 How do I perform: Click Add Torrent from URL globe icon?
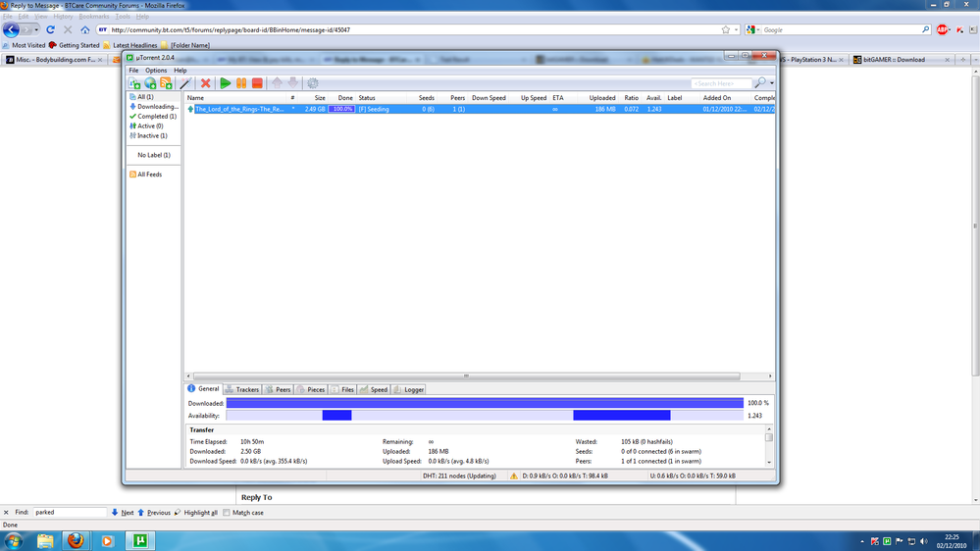click(x=151, y=83)
